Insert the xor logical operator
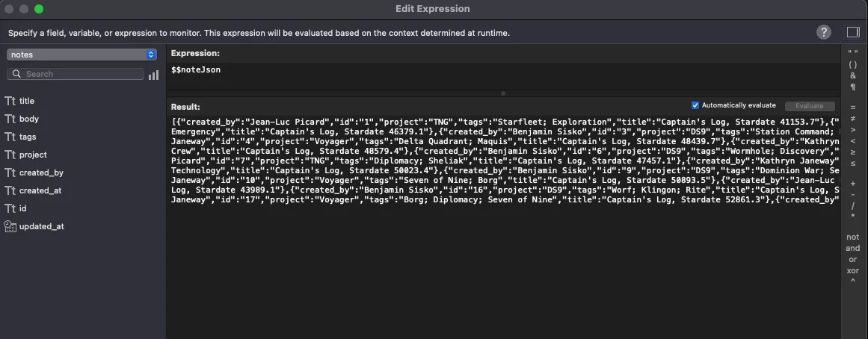 pos(852,270)
